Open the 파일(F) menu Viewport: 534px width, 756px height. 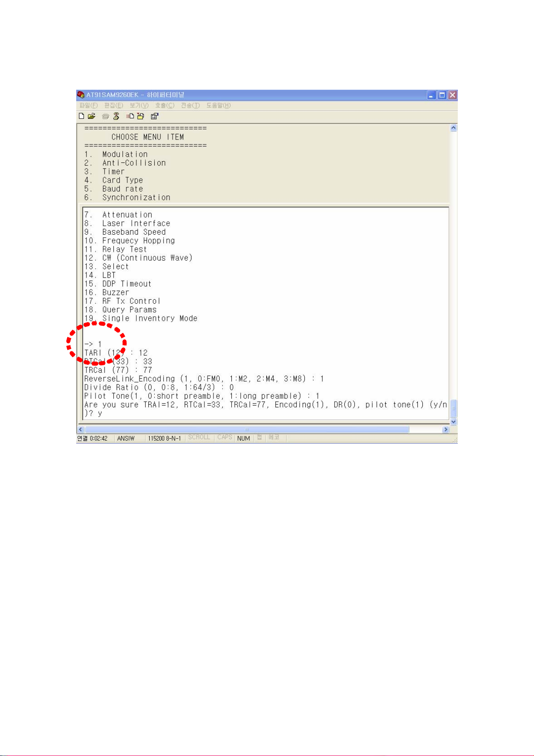click(x=88, y=105)
